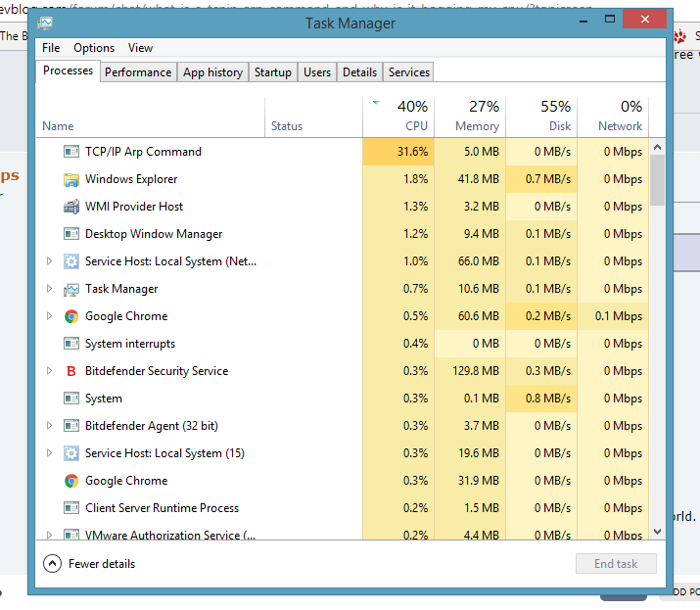Click the Client Server Runtime Process icon
700x610 pixels.
click(71, 508)
